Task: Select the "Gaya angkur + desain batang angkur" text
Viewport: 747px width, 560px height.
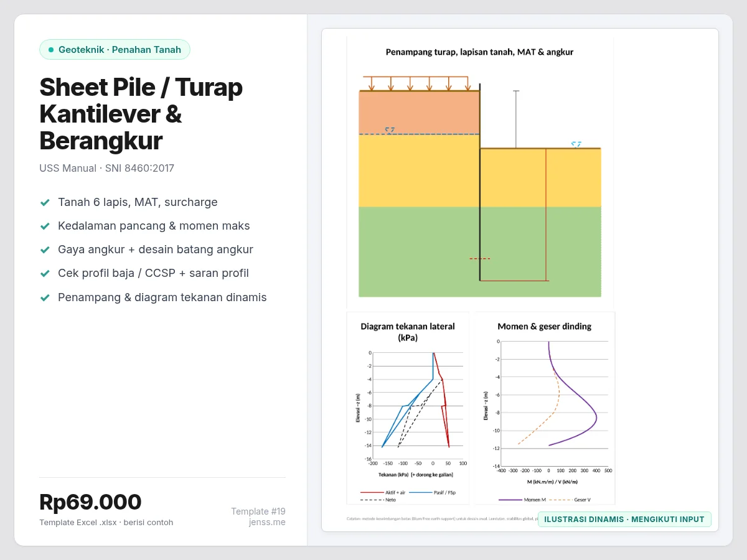Action: (x=156, y=250)
